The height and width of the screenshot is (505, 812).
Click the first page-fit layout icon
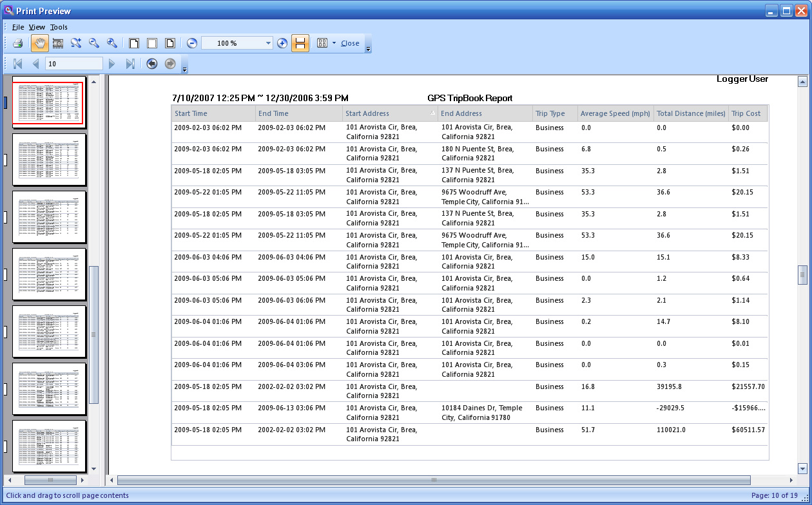(x=134, y=43)
